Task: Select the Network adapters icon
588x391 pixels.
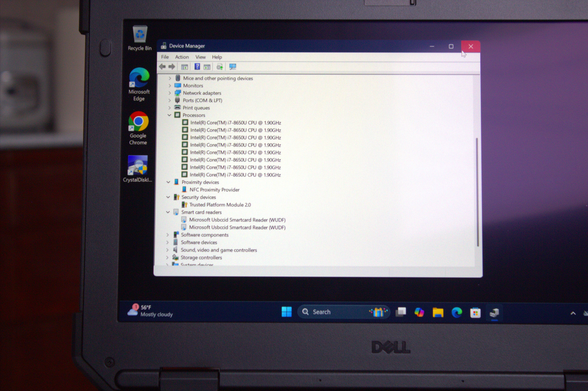Action: click(x=178, y=93)
